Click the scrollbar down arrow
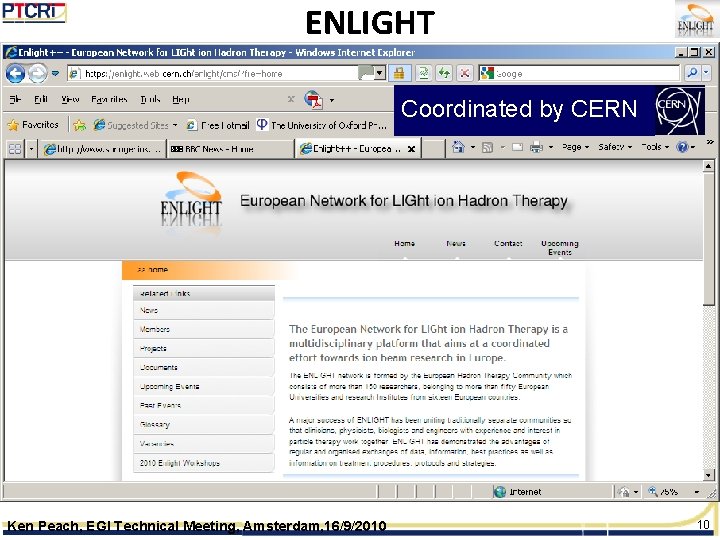This screenshot has width=720, height=540. (x=709, y=475)
